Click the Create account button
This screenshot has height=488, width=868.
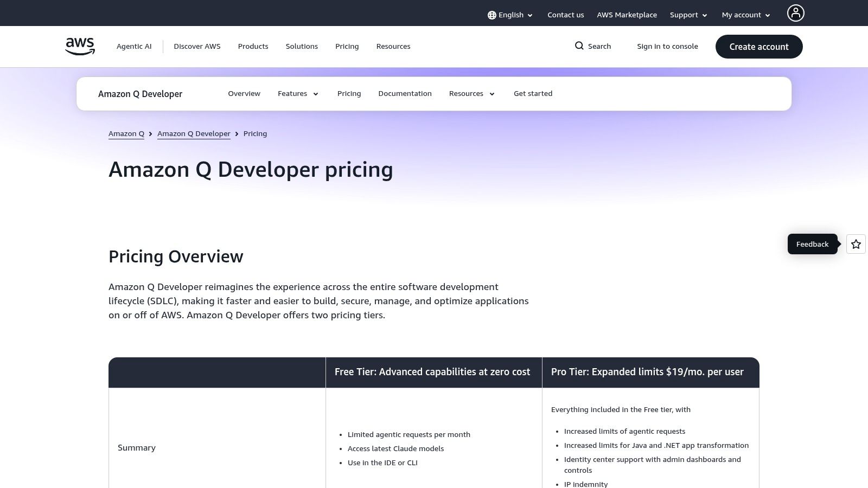tap(759, 47)
